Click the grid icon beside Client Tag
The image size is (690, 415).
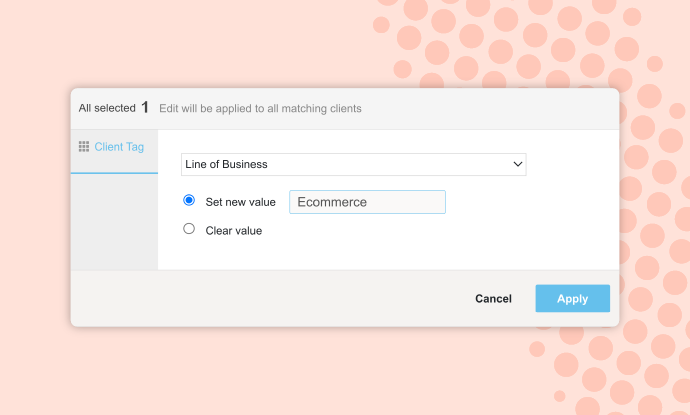pos(84,147)
